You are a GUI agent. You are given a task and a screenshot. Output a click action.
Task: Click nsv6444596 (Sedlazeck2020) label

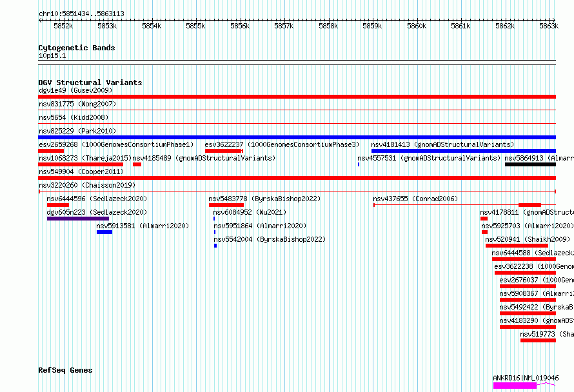point(97,199)
